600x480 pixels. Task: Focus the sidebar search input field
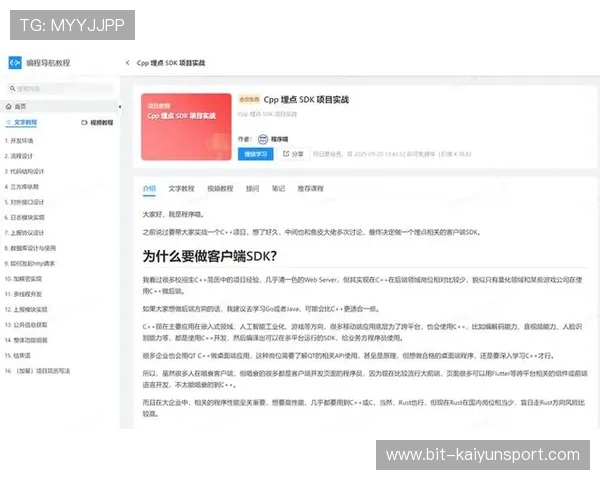coord(60,88)
